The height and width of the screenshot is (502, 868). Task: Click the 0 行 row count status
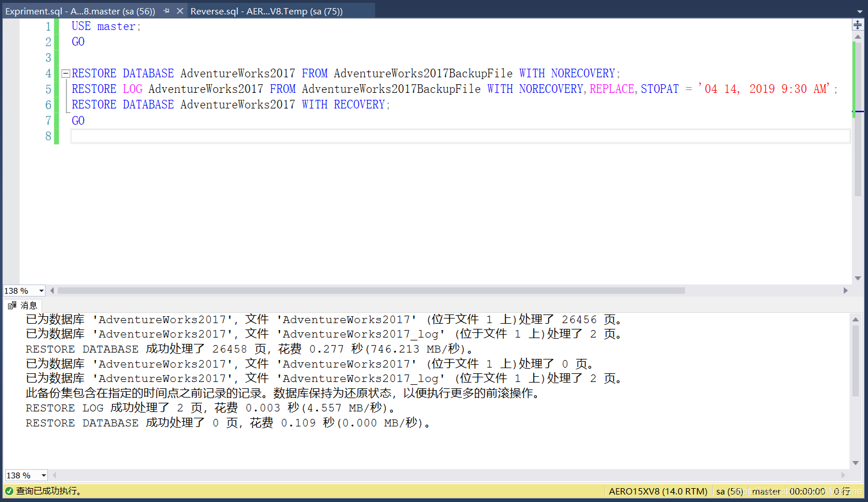tap(842, 491)
